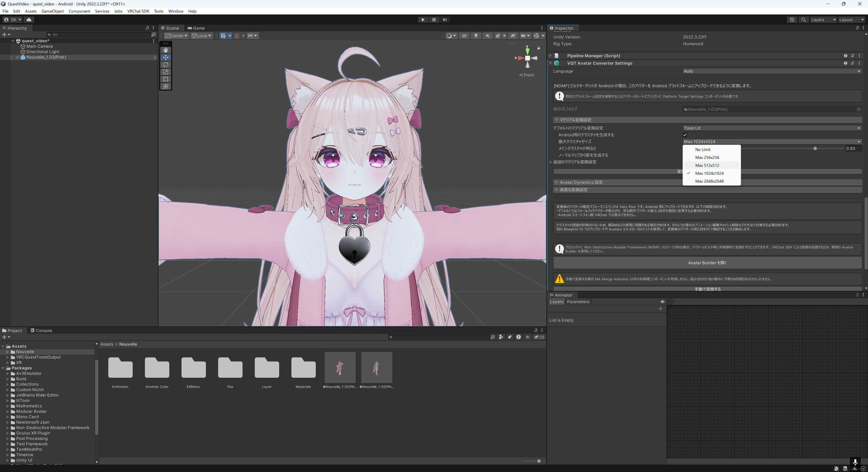Open Unity cloud services icon

(x=29, y=19)
